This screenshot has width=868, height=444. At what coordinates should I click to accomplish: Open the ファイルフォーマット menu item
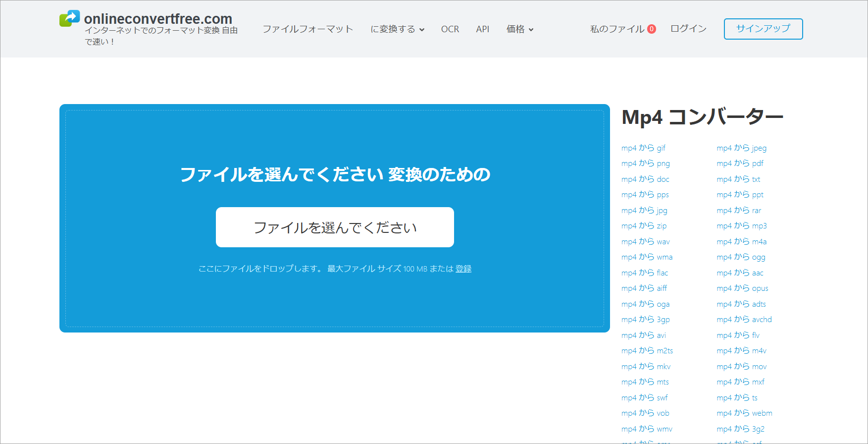[x=307, y=29]
